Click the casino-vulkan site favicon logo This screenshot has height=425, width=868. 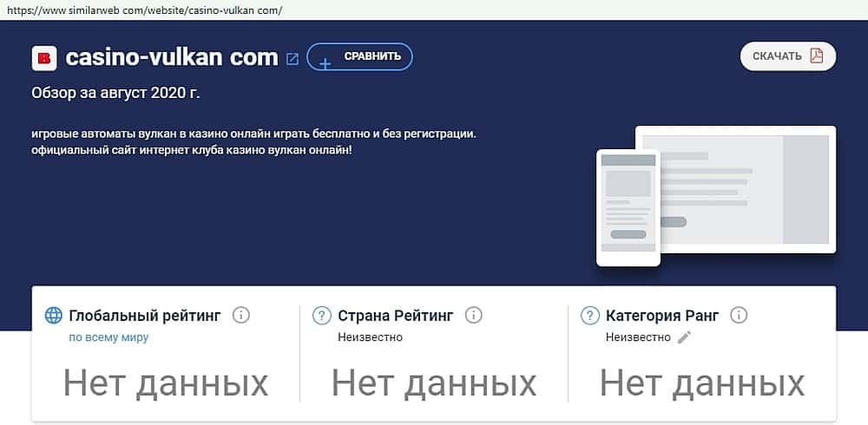pos(44,58)
